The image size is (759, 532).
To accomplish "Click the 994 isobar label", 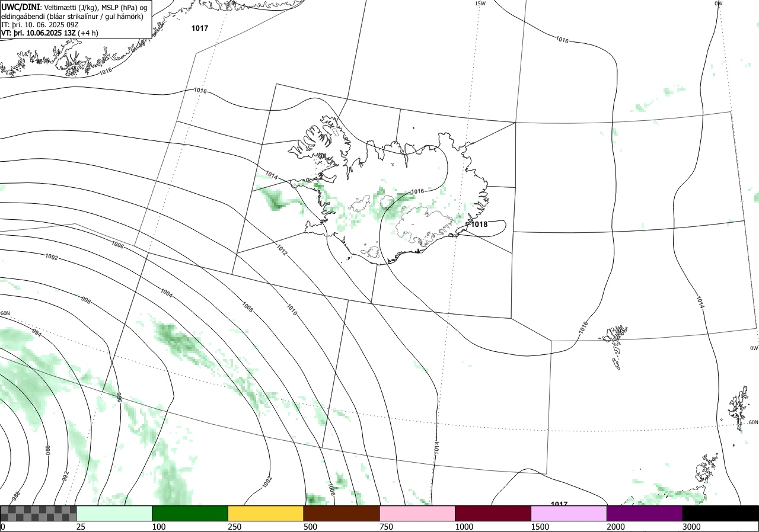I will pyautogui.click(x=37, y=332).
